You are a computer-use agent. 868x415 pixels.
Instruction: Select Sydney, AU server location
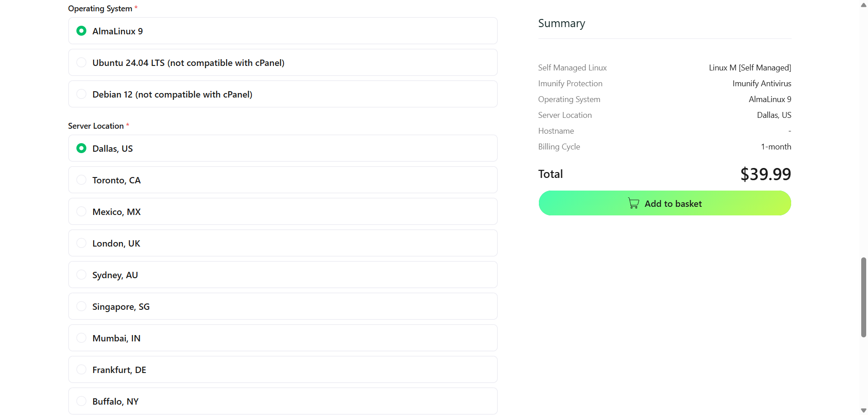tap(283, 275)
